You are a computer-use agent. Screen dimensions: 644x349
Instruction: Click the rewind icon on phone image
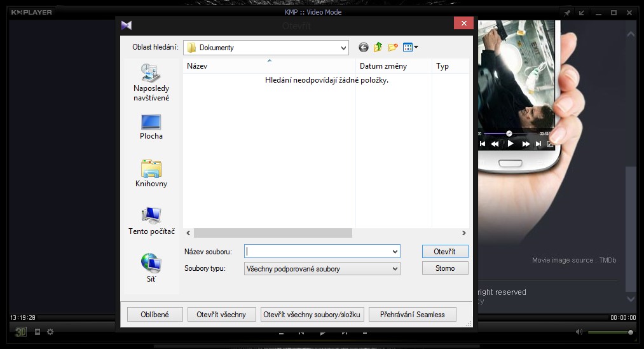pyautogui.click(x=495, y=144)
